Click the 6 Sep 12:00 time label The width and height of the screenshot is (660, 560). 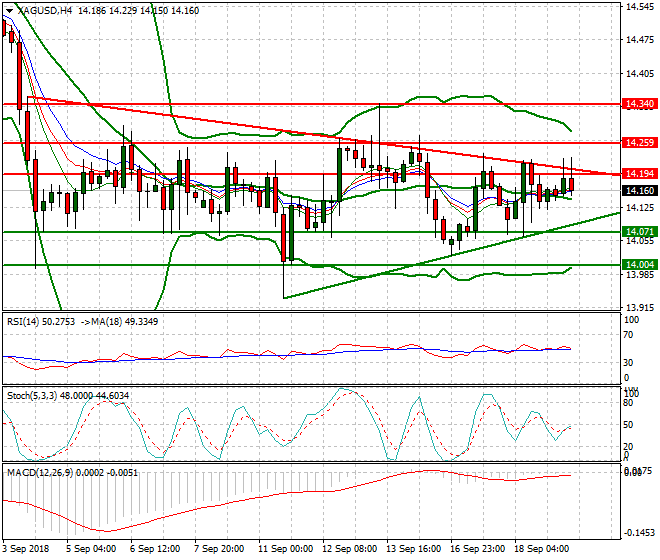pos(155,549)
